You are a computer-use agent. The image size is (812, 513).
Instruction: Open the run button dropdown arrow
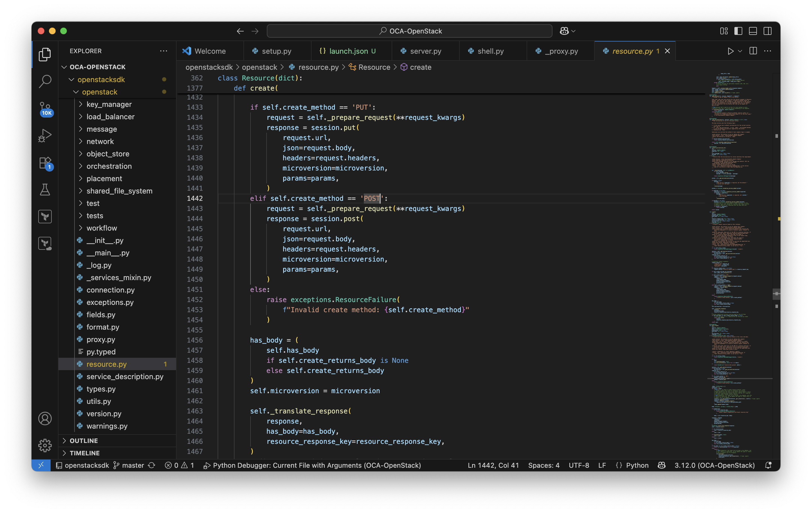tap(740, 51)
